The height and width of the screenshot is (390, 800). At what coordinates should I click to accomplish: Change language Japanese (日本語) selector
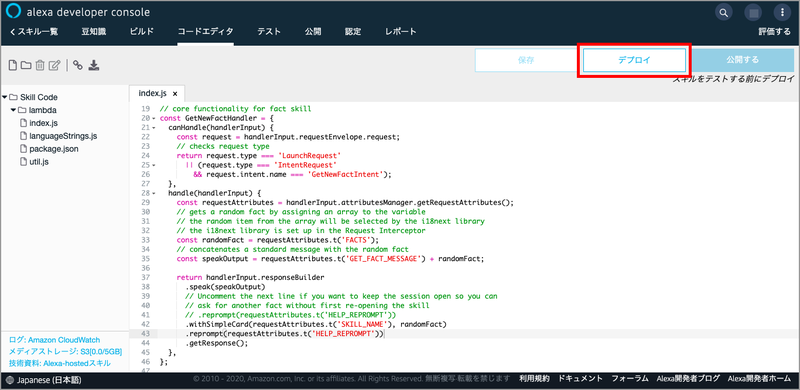click(x=49, y=380)
